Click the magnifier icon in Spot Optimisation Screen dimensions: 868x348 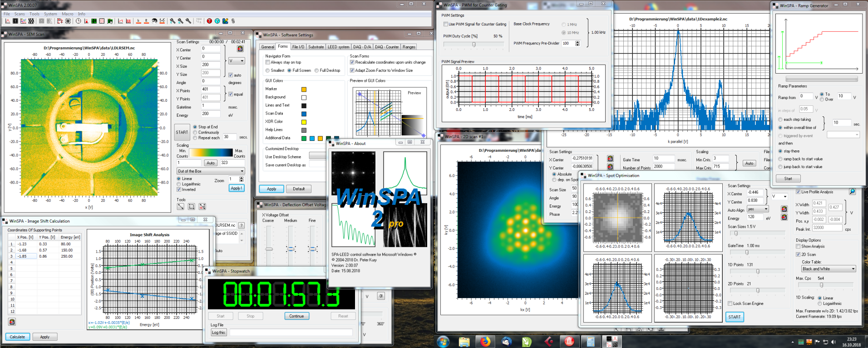pos(852,192)
